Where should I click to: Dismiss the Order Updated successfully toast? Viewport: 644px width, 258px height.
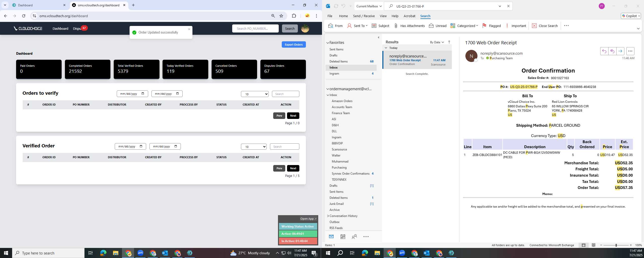pos(189,29)
